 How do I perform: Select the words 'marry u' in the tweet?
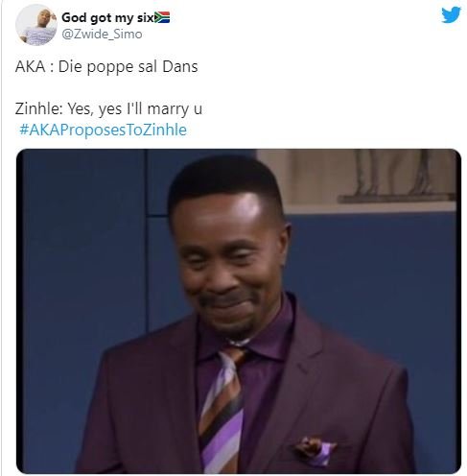175,109
